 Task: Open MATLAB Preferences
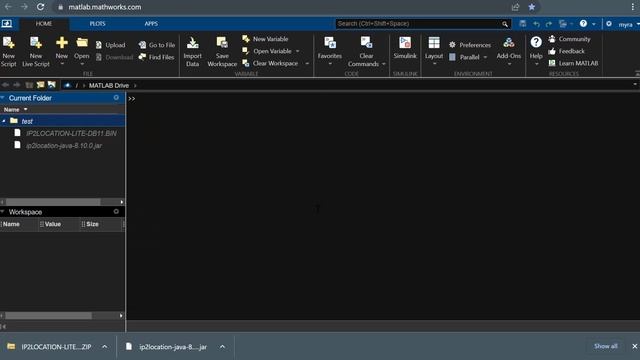click(470, 45)
